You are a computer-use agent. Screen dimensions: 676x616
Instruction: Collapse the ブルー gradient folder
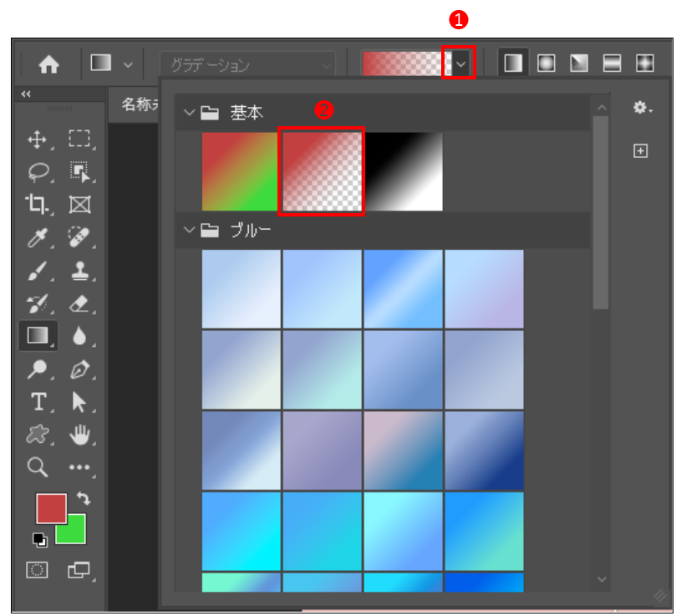(188, 230)
